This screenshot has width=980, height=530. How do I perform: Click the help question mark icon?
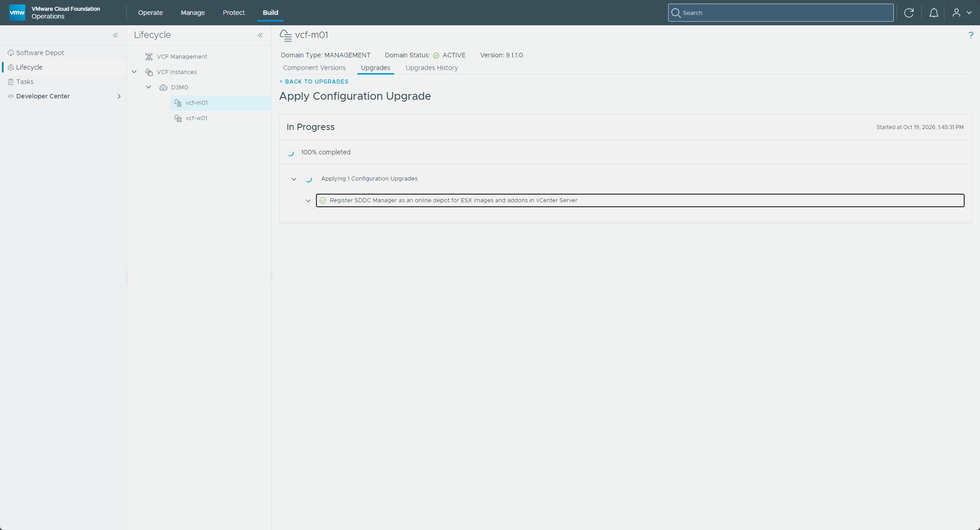click(971, 35)
